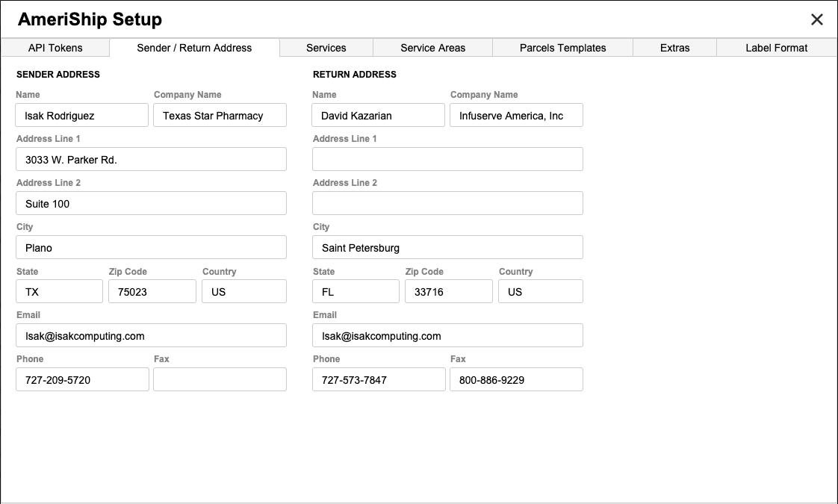The image size is (838, 504).
Task: Switch to the Label Format tab
Action: 776,48
